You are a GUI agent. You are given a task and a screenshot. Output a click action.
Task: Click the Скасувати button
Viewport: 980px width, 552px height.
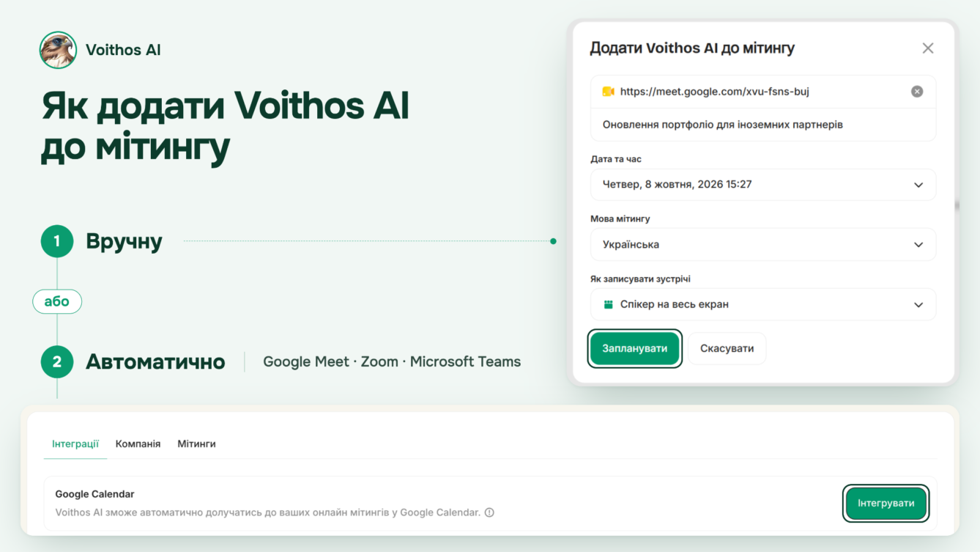click(x=727, y=348)
